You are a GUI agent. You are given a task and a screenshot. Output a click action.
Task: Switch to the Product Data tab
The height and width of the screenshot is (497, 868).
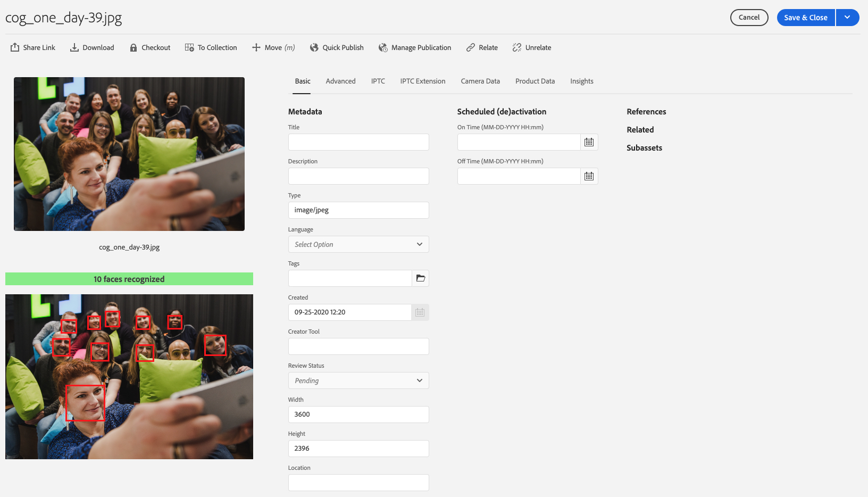click(535, 81)
